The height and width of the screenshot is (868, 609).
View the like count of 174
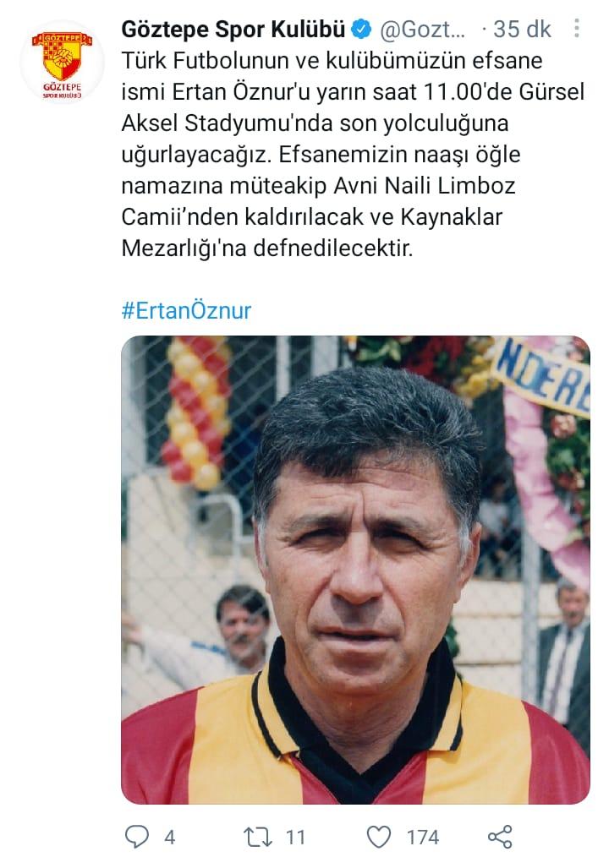click(423, 837)
